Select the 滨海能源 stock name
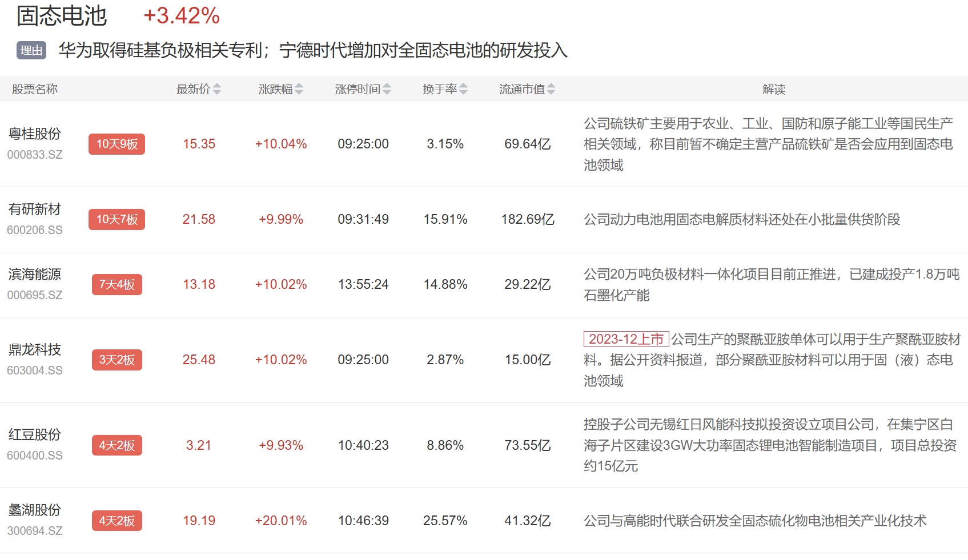This screenshot has height=560, width=968. pyautogui.click(x=35, y=274)
